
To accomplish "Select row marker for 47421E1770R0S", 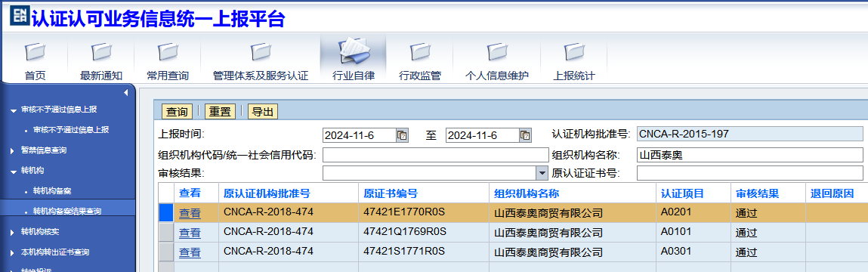I will (166, 213).
